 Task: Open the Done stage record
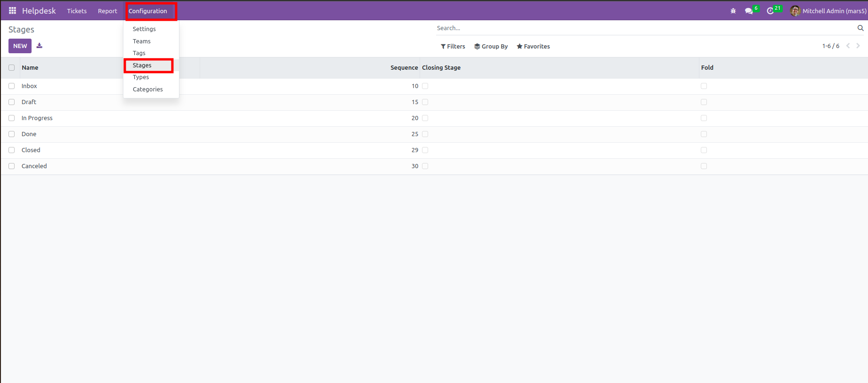point(29,134)
